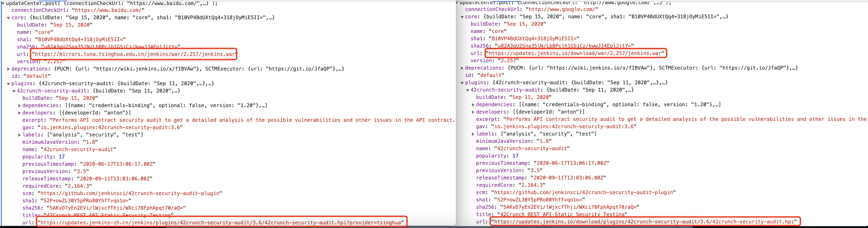Expand dependencies array in left panel

[19, 106]
